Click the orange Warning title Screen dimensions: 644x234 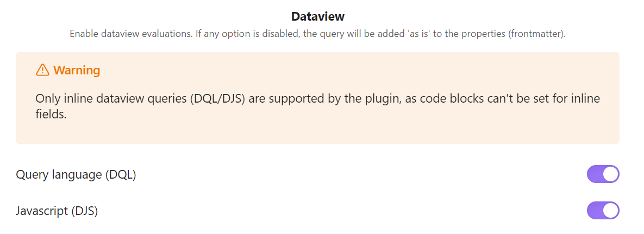[x=77, y=70]
